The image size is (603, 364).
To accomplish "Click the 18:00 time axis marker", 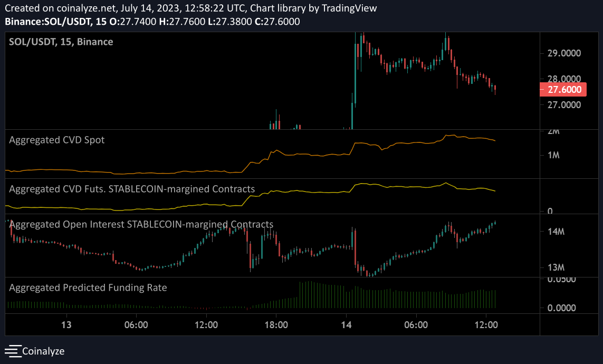I will (276, 325).
